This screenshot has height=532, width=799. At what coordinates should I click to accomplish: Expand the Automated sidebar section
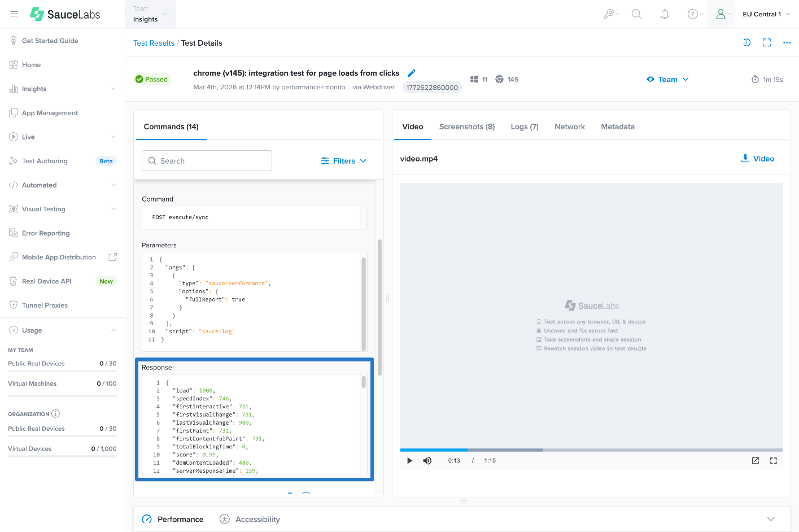pyautogui.click(x=62, y=185)
